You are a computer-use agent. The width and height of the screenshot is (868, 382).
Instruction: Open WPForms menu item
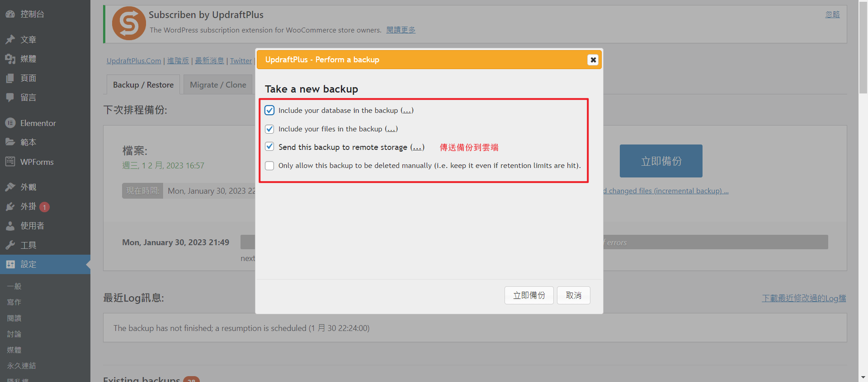pyautogui.click(x=45, y=162)
